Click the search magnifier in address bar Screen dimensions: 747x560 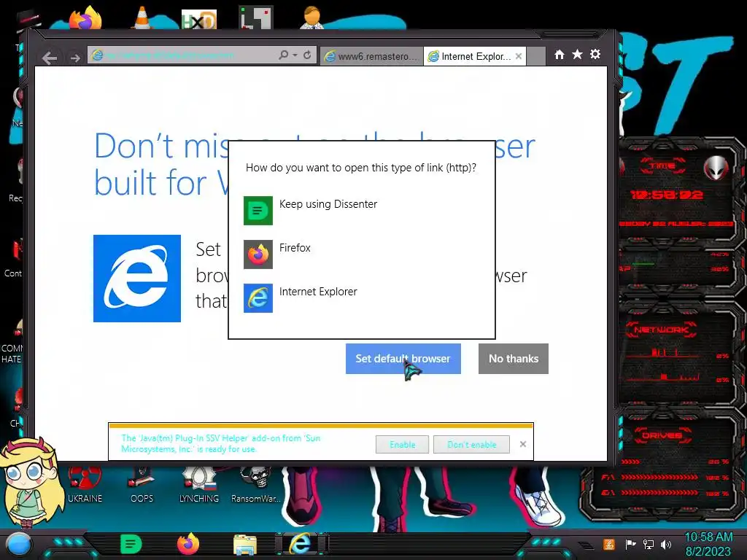284,55
